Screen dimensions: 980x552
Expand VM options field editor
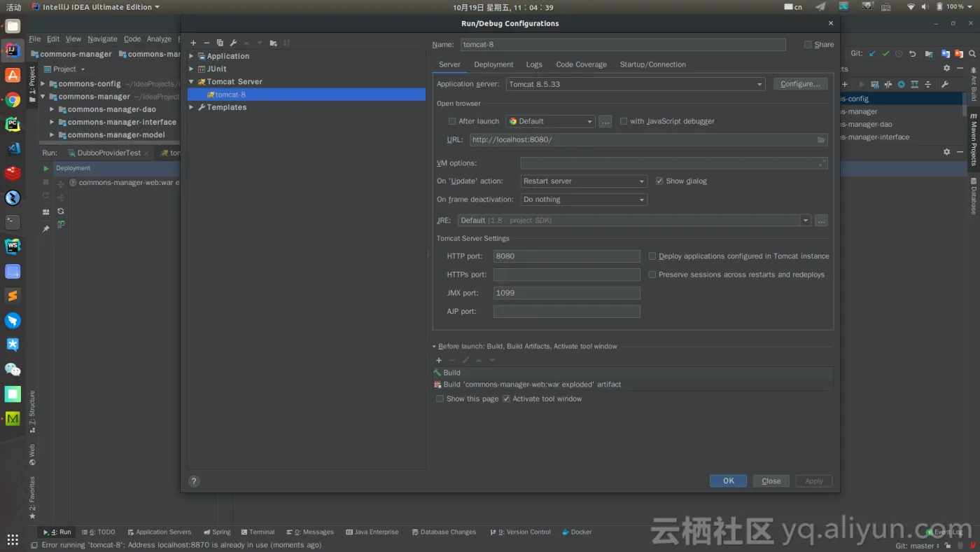pyautogui.click(x=822, y=163)
